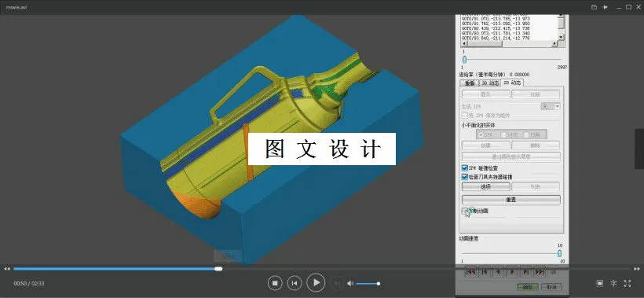Image resolution: width=644 pixels, height=298 pixels.
Task: Click the 列表 button
Action: point(536,186)
